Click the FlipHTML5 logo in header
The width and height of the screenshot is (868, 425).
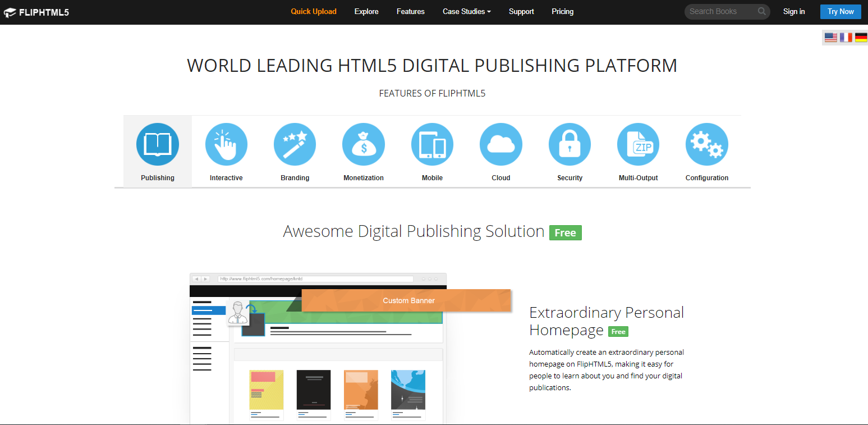pyautogui.click(x=36, y=12)
